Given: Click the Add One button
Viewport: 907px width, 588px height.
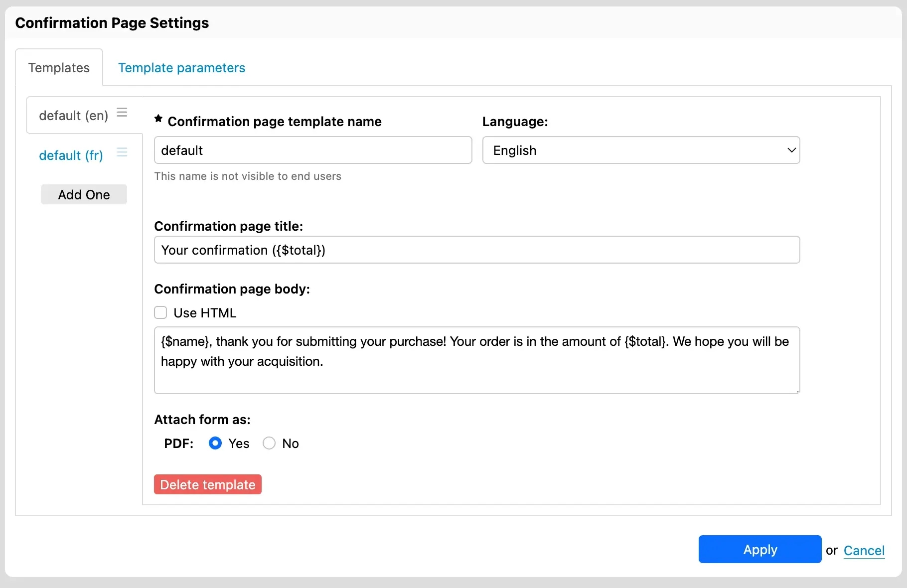Looking at the screenshot, I should [84, 194].
